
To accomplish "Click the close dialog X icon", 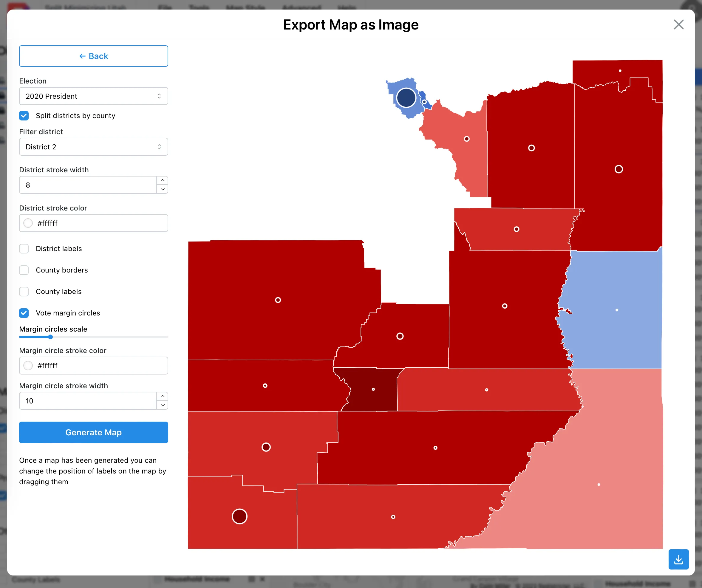I will pyautogui.click(x=678, y=24).
